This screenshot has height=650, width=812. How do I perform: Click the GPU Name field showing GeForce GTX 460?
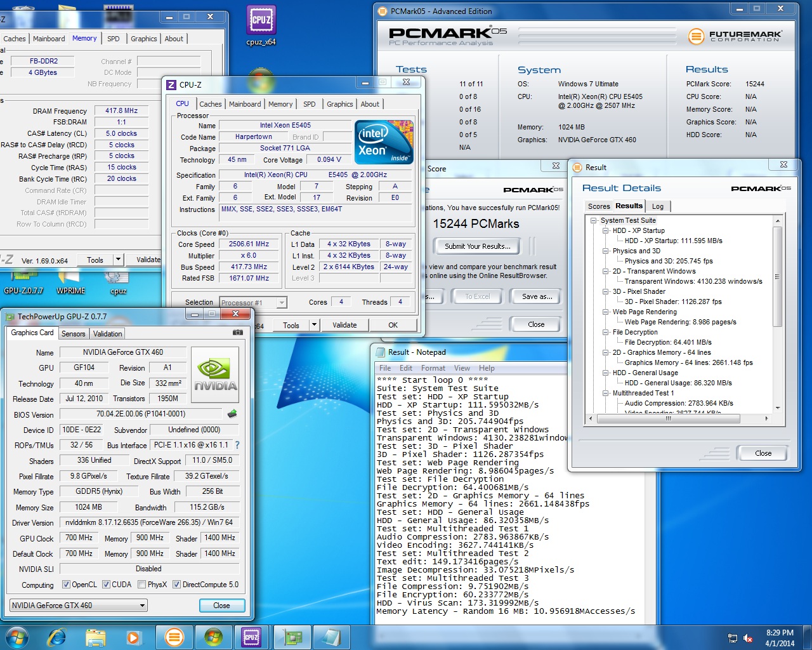coord(123,352)
